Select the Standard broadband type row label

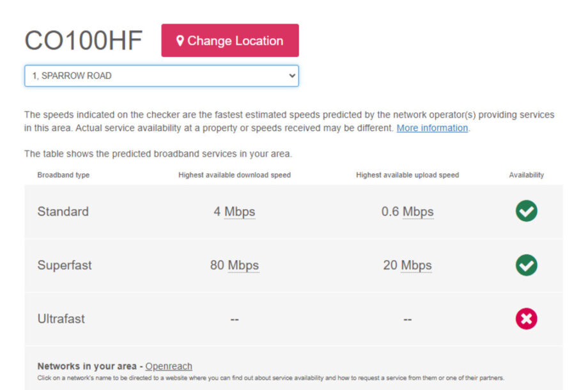coord(63,212)
